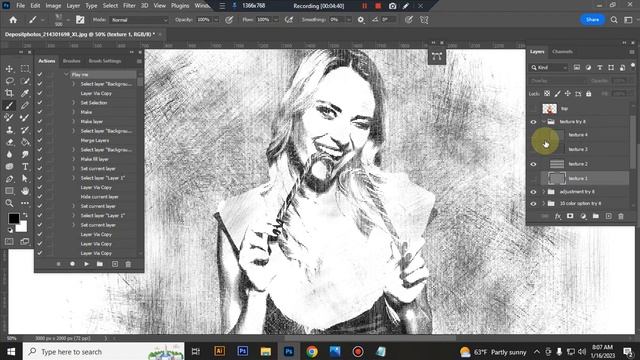Select the Brush tool in toolbox
Viewport: 640px width, 360px height.
click(9, 105)
